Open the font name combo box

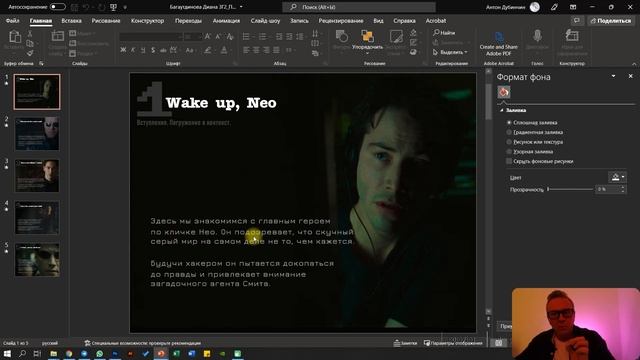[151, 37]
